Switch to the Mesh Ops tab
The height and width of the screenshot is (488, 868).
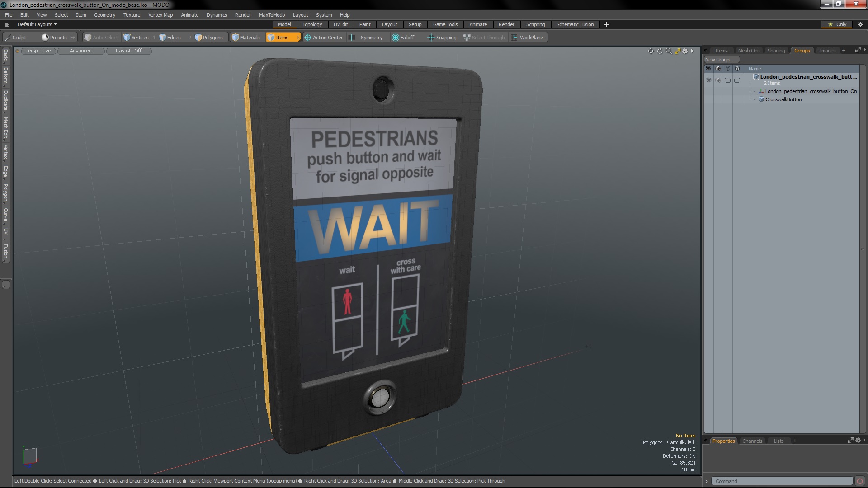tap(748, 51)
